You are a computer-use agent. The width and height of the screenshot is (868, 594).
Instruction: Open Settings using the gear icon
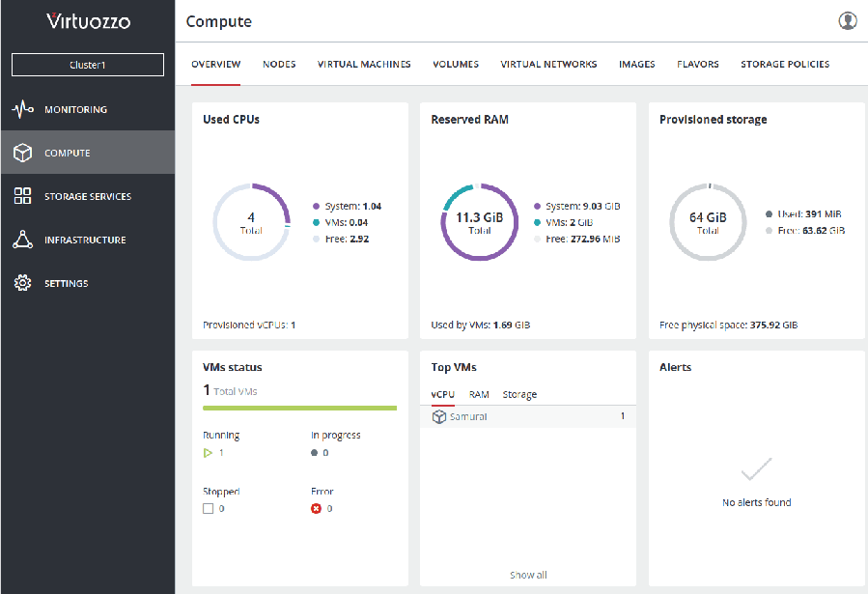[23, 283]
